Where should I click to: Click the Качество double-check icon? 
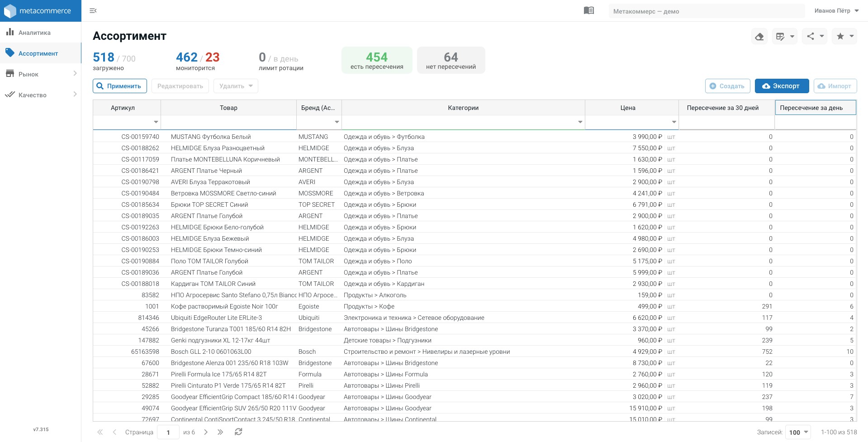pos(9,95)
